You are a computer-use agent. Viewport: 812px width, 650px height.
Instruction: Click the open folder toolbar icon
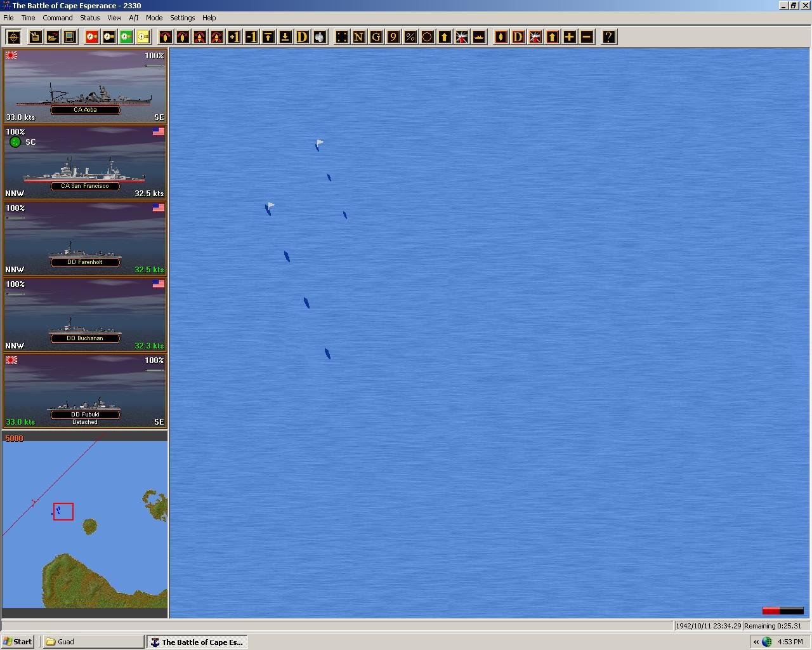tap(52, 37)
